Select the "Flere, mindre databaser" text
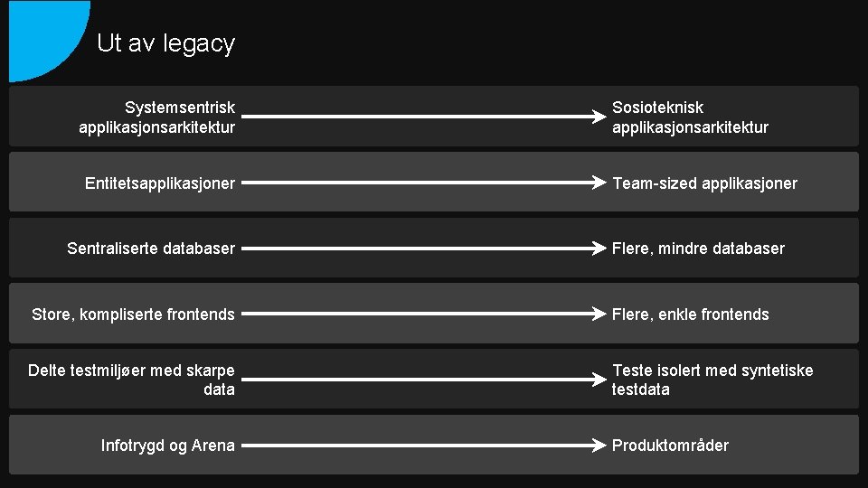 (x=698, y=249)
